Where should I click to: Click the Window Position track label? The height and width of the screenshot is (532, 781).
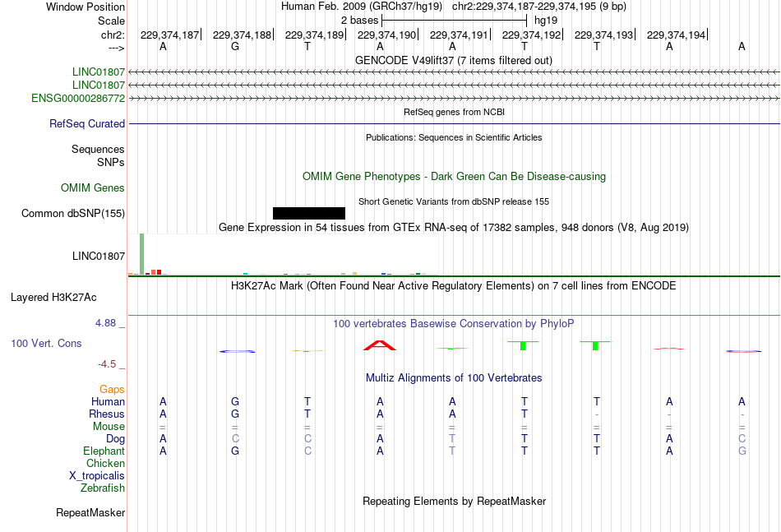[85, 7]
